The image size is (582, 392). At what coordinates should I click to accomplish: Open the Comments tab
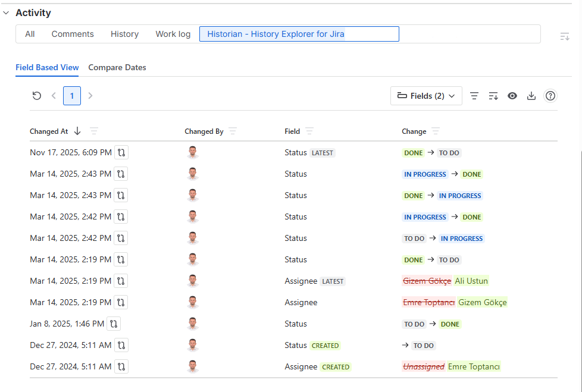[x=73, y=34]
